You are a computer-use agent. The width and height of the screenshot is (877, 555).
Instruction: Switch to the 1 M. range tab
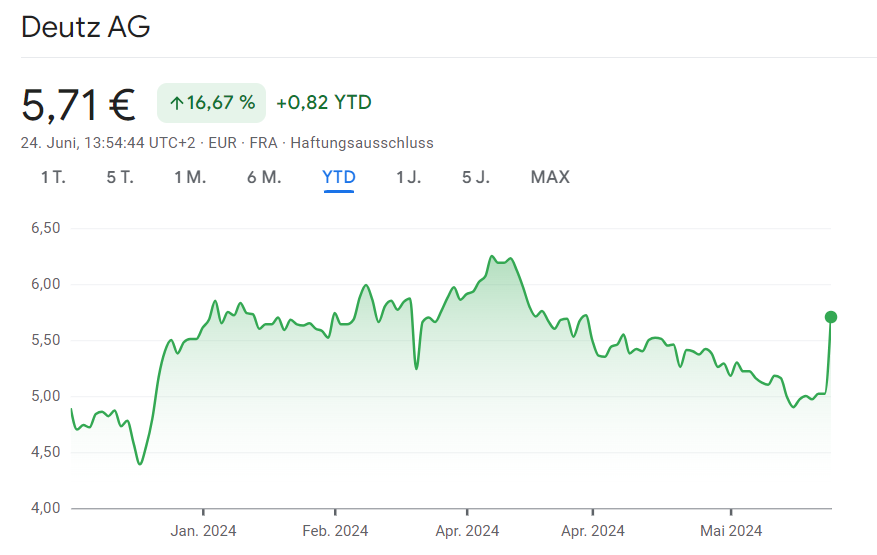pos(190,177)
